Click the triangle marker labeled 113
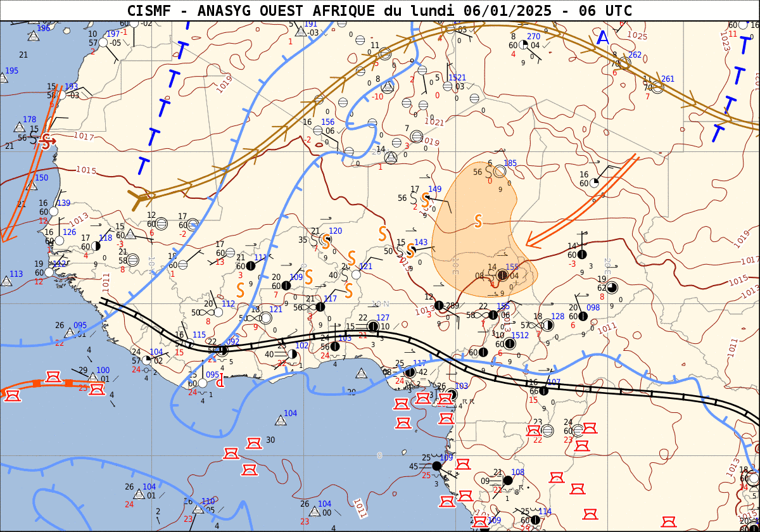 tap(6, 282)
